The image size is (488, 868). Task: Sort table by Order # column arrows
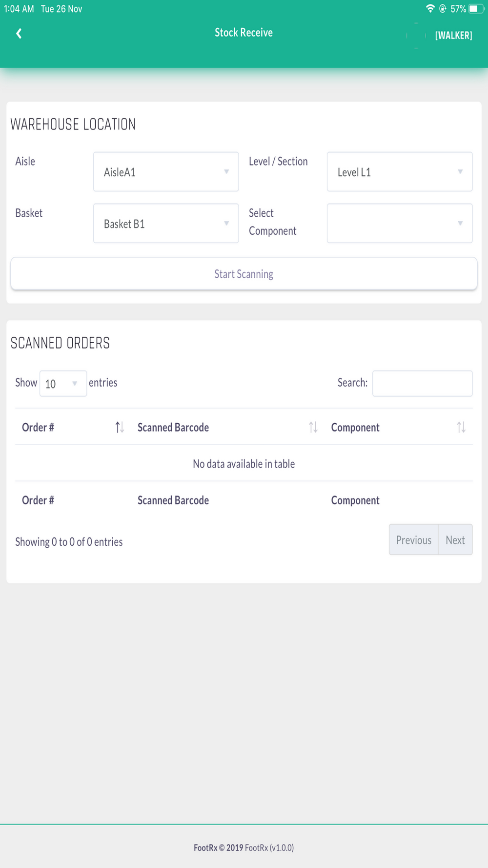[x=120, y=428]
